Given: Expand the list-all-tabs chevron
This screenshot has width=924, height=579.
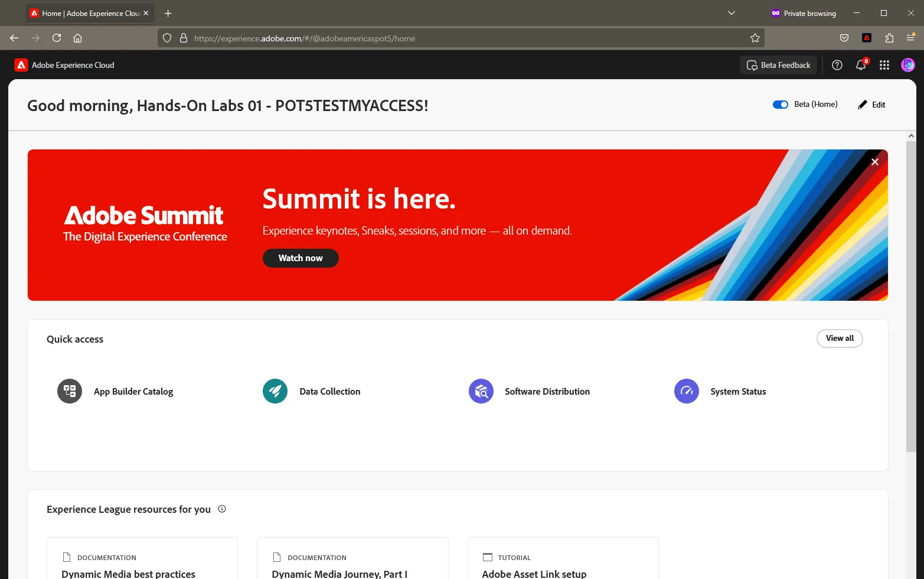Looking at the screenshot, I should click(732, 13).
